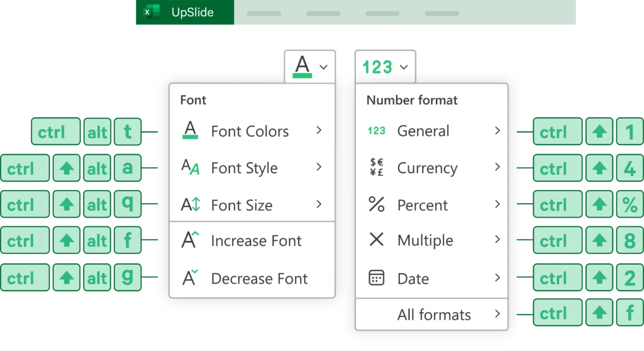This screenshot has width=644, height=351.
Task: Click the Percent format icon
Action: [x=377, y=204]
